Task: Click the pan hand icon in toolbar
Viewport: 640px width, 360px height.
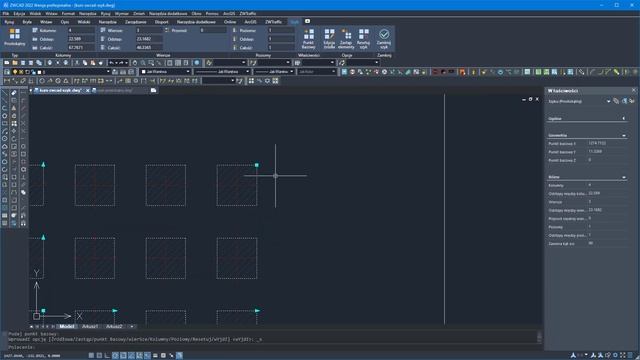Action: coord(135,63)
